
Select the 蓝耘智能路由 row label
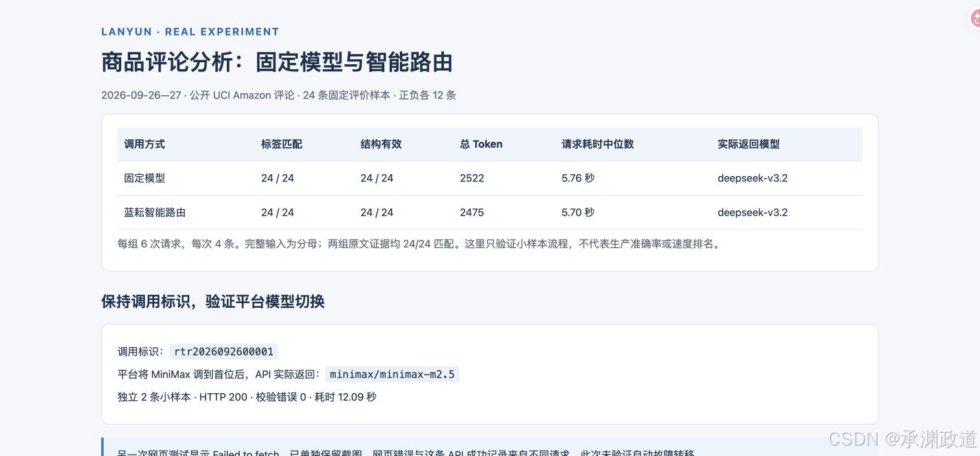pyautogui.click(x=155, y=212)
